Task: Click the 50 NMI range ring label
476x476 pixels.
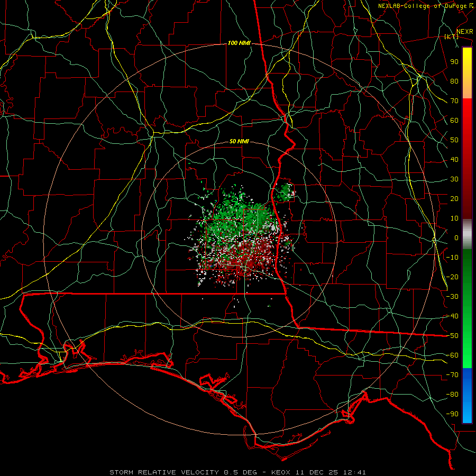Action: tap(239, 141)
